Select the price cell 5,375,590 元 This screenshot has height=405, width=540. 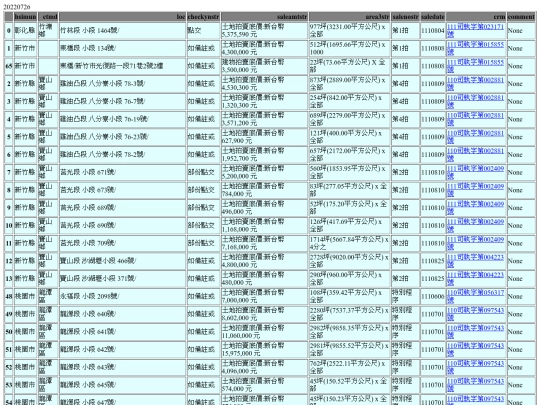click(264, 30)
